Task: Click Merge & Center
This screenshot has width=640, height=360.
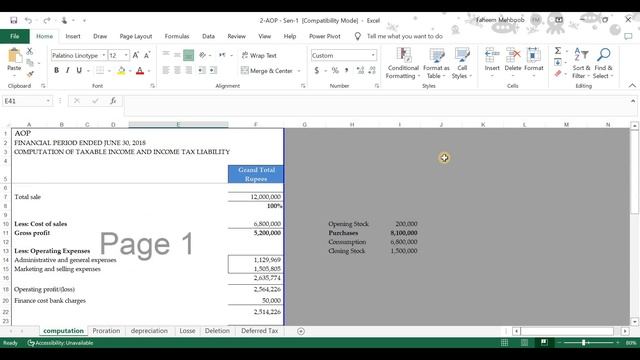Action: (x=267, y=71)
